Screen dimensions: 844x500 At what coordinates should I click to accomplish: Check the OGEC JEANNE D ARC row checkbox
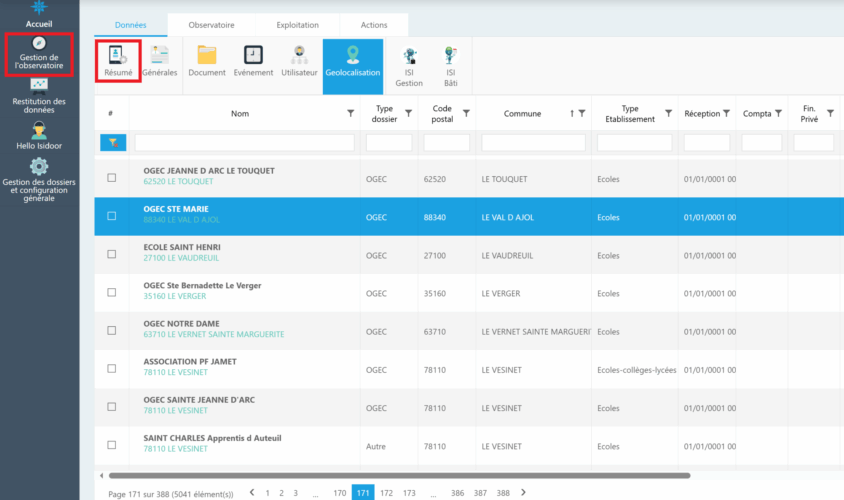(112, 177)
